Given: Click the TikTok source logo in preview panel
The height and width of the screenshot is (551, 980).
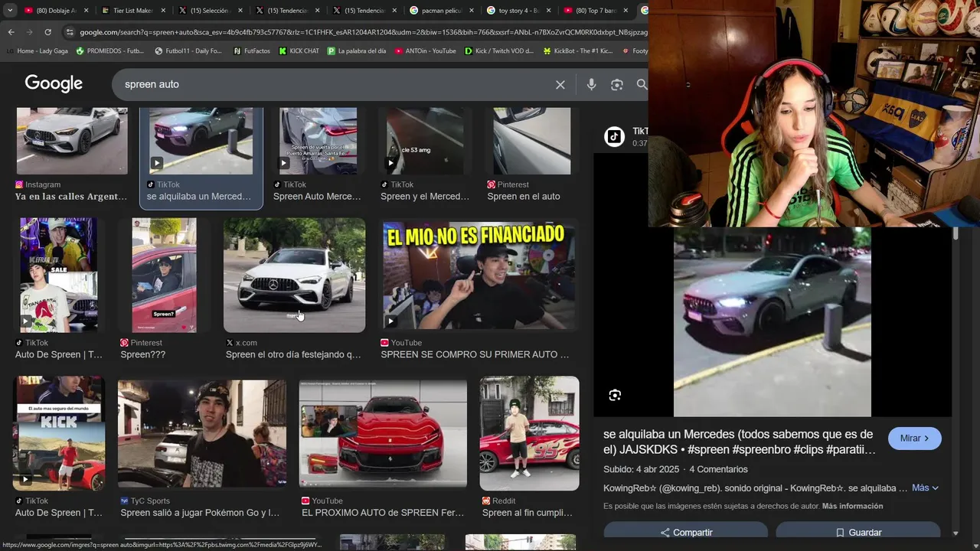Looking at the screenshot, I should [614, 136].
